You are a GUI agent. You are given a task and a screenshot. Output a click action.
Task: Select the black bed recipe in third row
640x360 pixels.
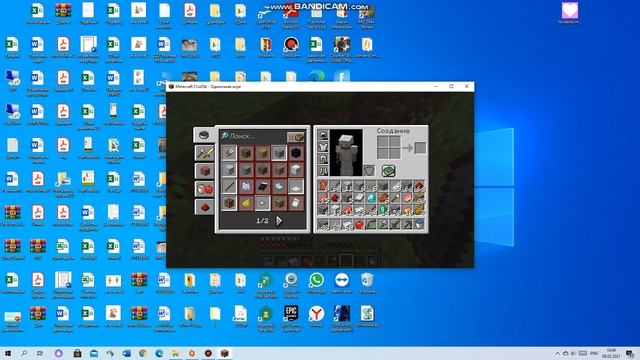point(262,187)
